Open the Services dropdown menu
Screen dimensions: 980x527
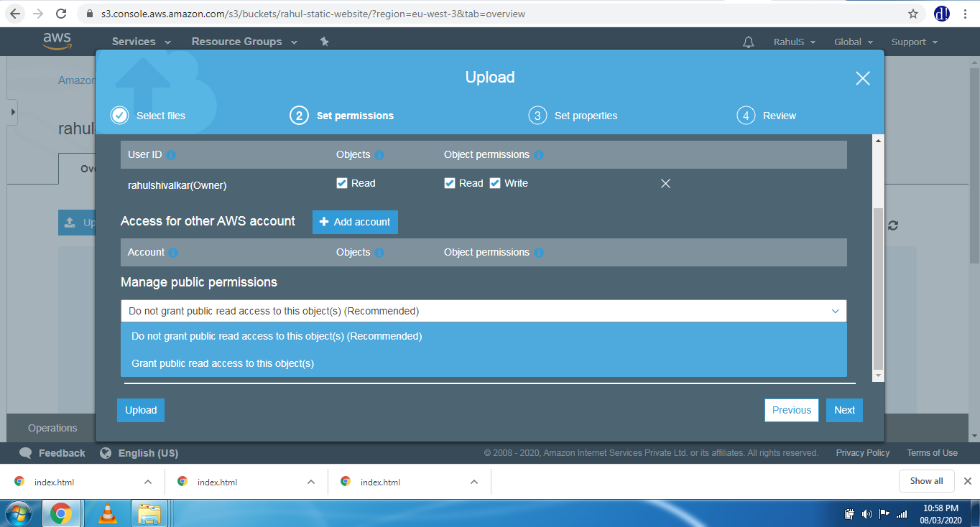click(141, 42)
